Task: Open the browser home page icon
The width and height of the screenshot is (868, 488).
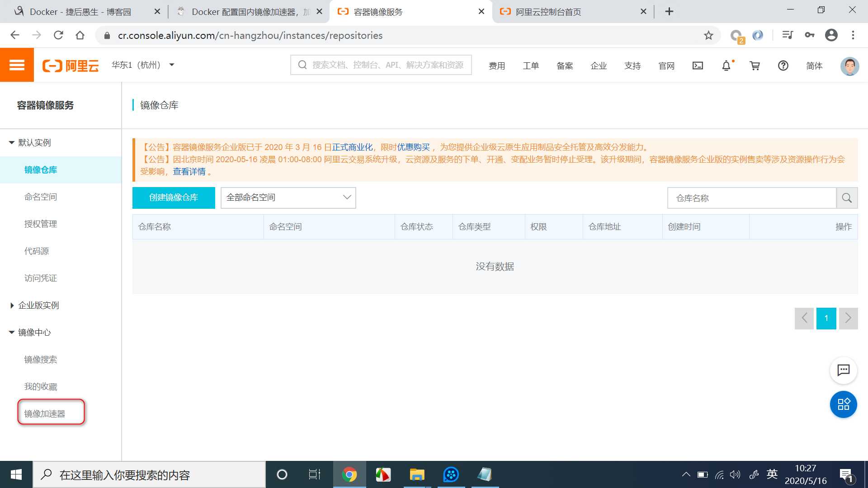Action: tap(80, 35)
